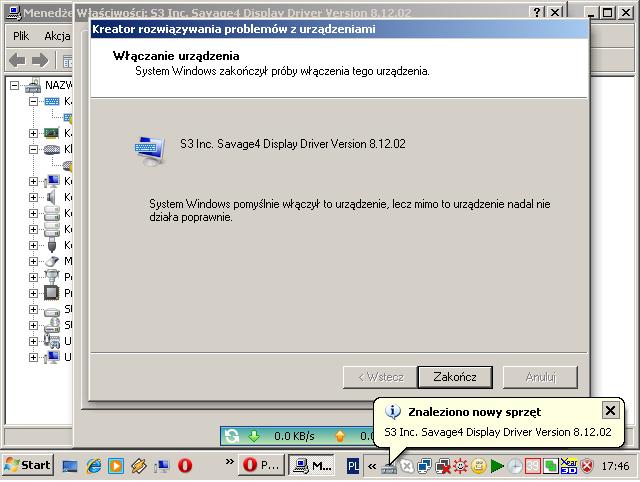Click the new hardware tray icon under balloon

tap(389, 468)
